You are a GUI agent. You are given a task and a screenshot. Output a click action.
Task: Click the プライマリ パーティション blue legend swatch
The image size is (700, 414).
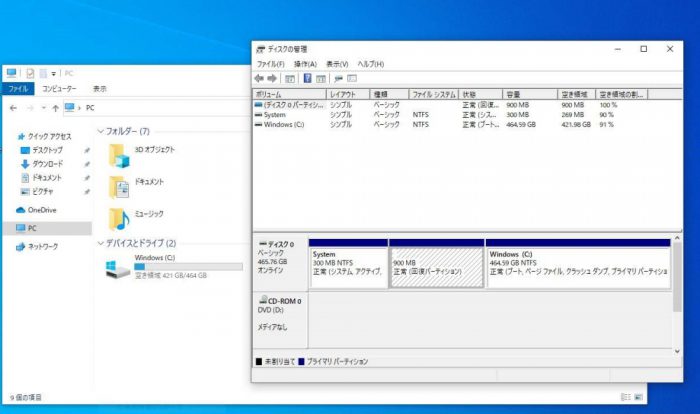pyautogui.click(x=301, y=361)
